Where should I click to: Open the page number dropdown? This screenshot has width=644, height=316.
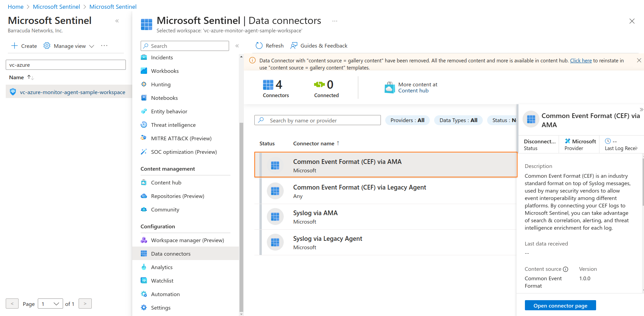click(51, 304)
